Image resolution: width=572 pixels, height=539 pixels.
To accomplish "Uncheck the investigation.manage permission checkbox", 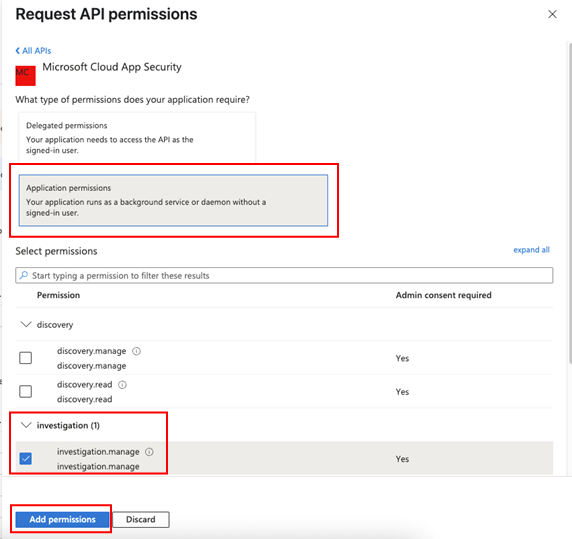I will coord(26,458).
